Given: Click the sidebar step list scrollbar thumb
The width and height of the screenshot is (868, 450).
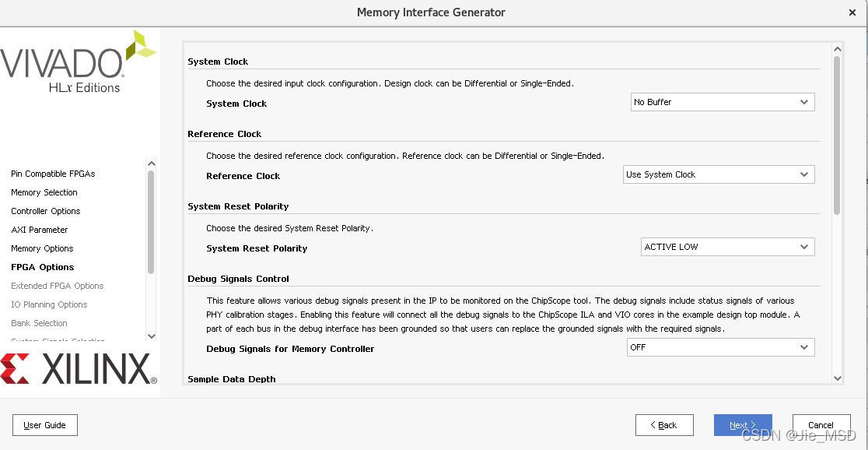Looking at the screenshot, I should pyautogui.click(x=151, y=222).
